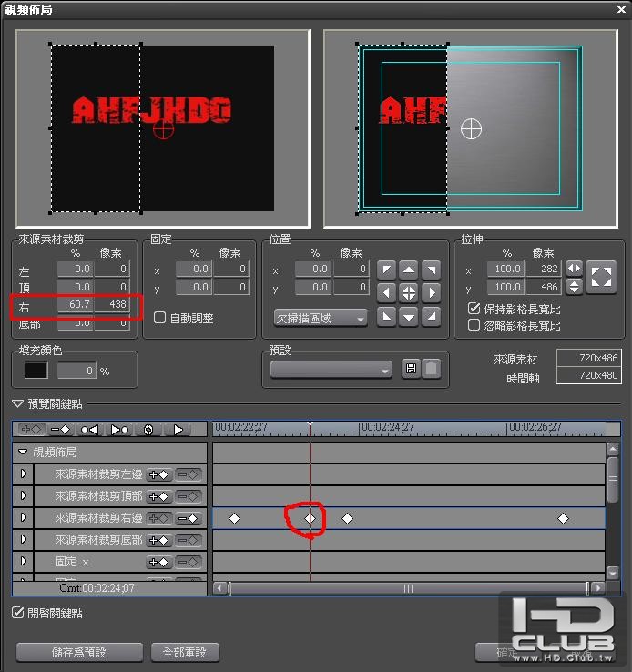Fit stretch height vertically icon
Screen dimensions: 632x672
click(x=574, y=286)
